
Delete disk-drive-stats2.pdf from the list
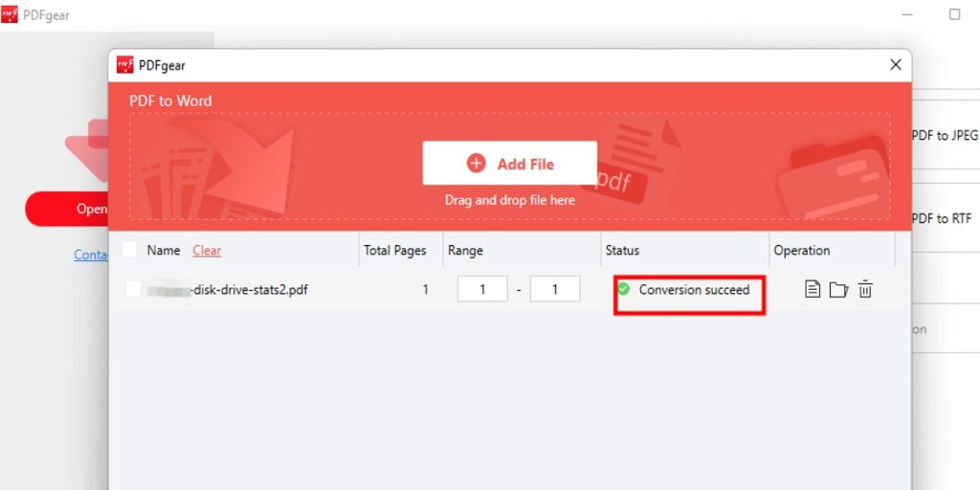(865, 289)
